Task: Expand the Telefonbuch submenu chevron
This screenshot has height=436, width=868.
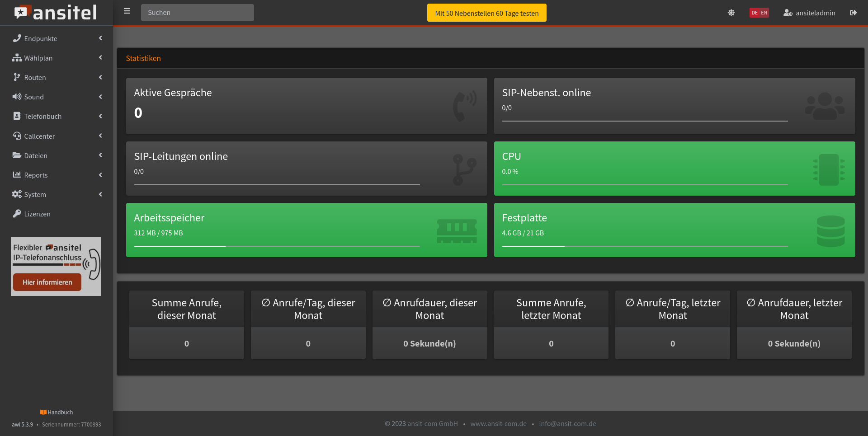Action: coord(100,116)
